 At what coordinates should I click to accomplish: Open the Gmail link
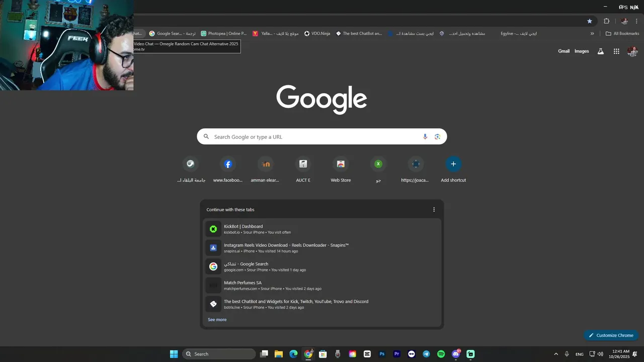click(x=564, y=51)
